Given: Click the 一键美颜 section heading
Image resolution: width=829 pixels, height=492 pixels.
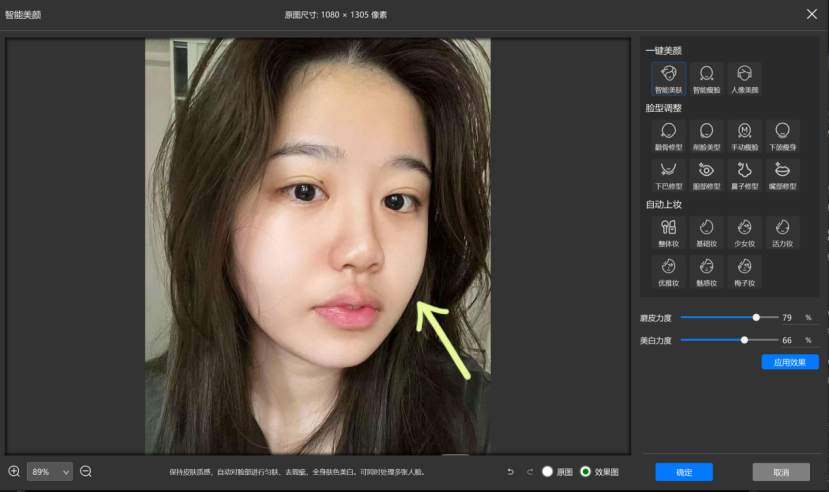Looking at the screenshot, I should pyautogui.click(x=664, y=51).
